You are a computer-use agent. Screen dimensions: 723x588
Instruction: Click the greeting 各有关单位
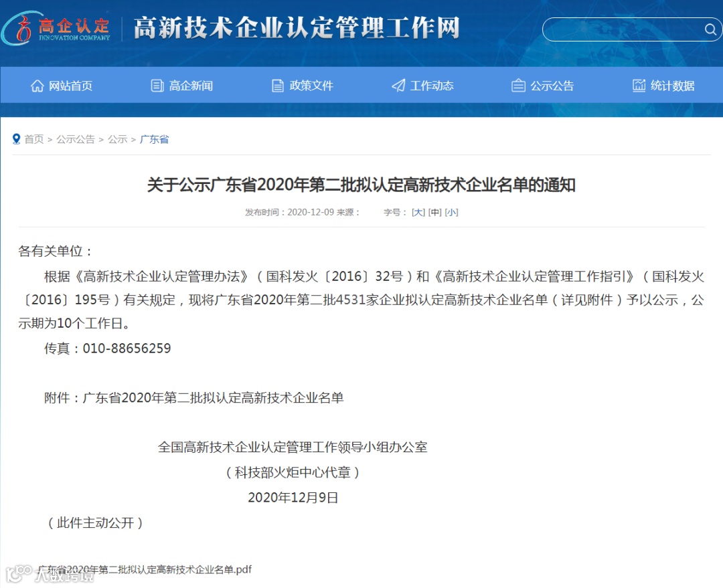(50, 251)
